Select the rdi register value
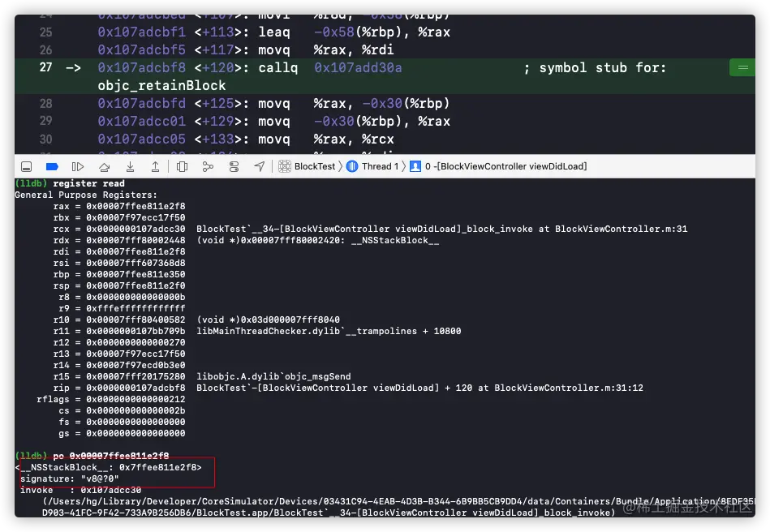 tap(136, 251)
